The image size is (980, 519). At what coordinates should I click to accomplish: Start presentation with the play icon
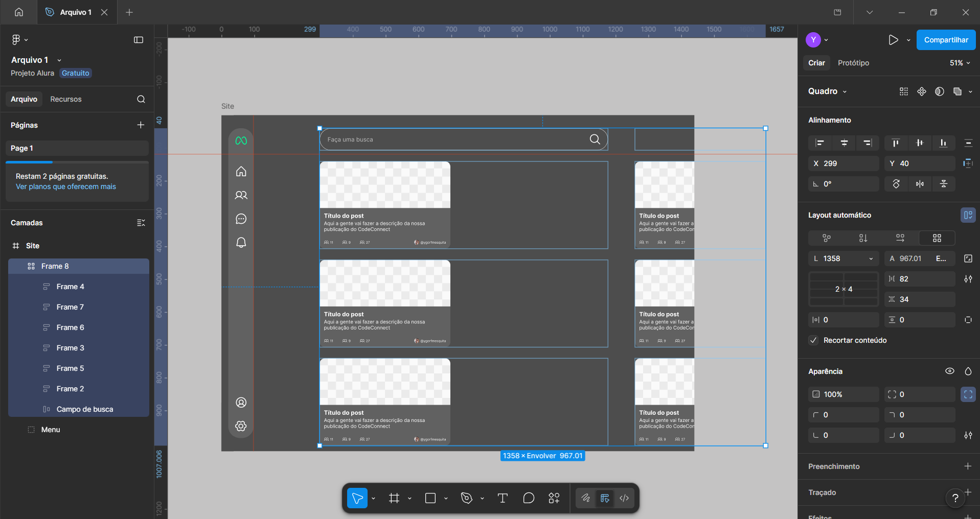coord(893,40)
